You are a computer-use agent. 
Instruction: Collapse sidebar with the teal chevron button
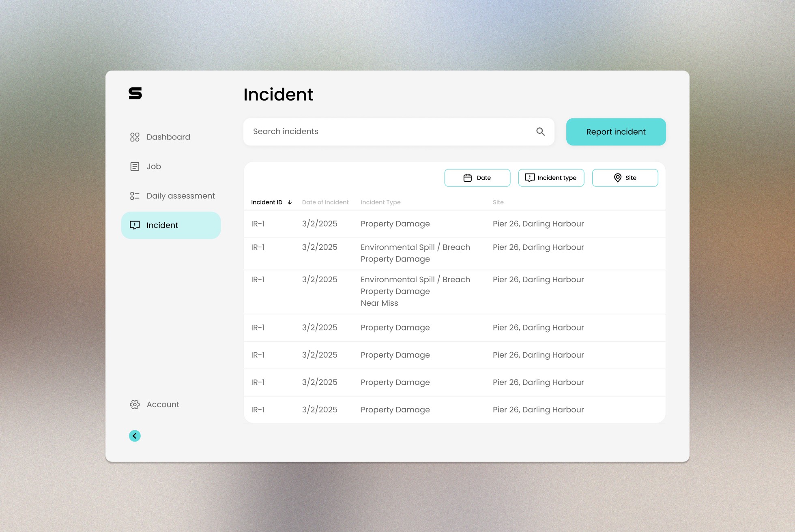coord(135,436)
